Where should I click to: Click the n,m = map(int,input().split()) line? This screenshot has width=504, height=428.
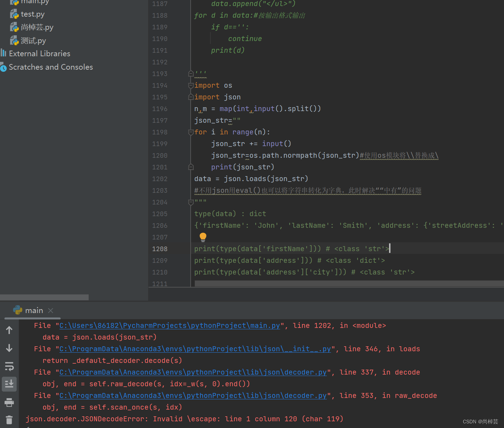tap(257, 109)
